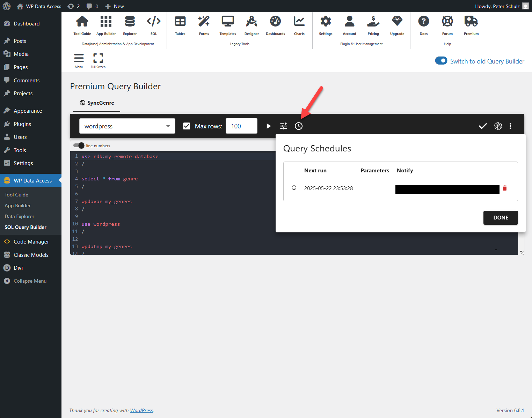532x418 pixels.
Task: Toggle Switch to old Query Builder
Action: [x=441, y=61]
